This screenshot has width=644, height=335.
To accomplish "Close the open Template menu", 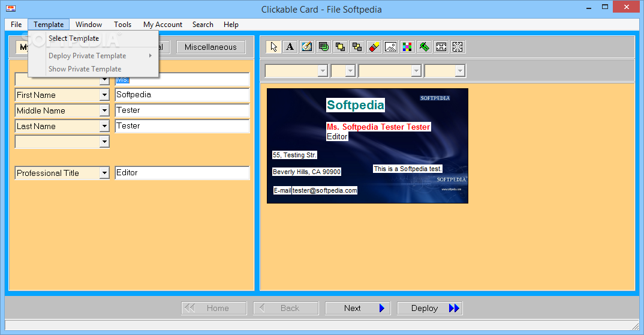I will click(49, 25).
